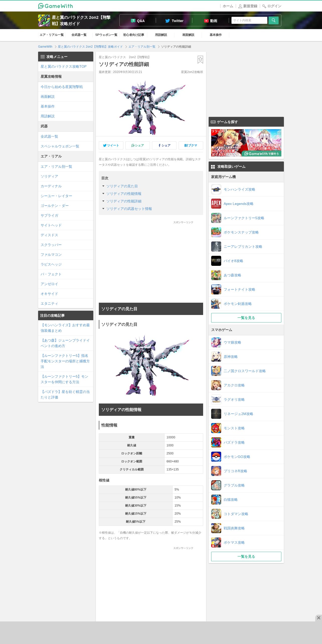Image resolution: width=322 pixels, height=644 pixels.
Task: Click あつ森攻略 icon
Action: coord(216,275)
